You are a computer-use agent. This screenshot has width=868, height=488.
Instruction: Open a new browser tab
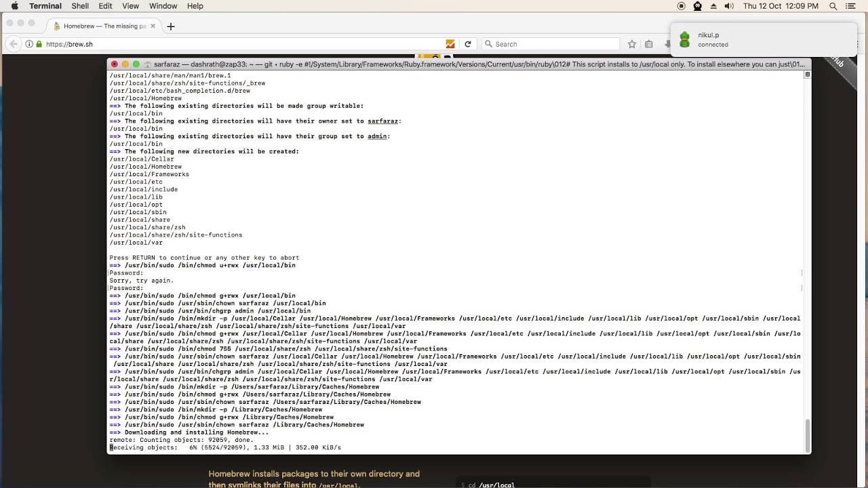click(x=171, y=26)
